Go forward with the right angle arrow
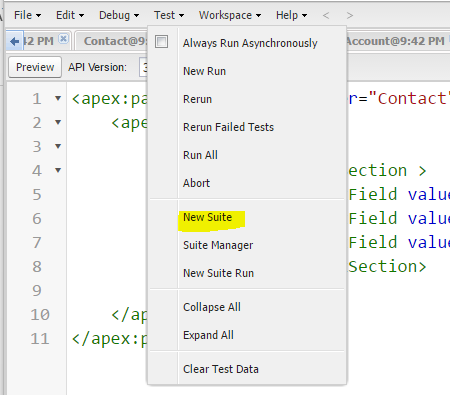The width and height of the screenshot is (450, 395). tap(349, 15)
